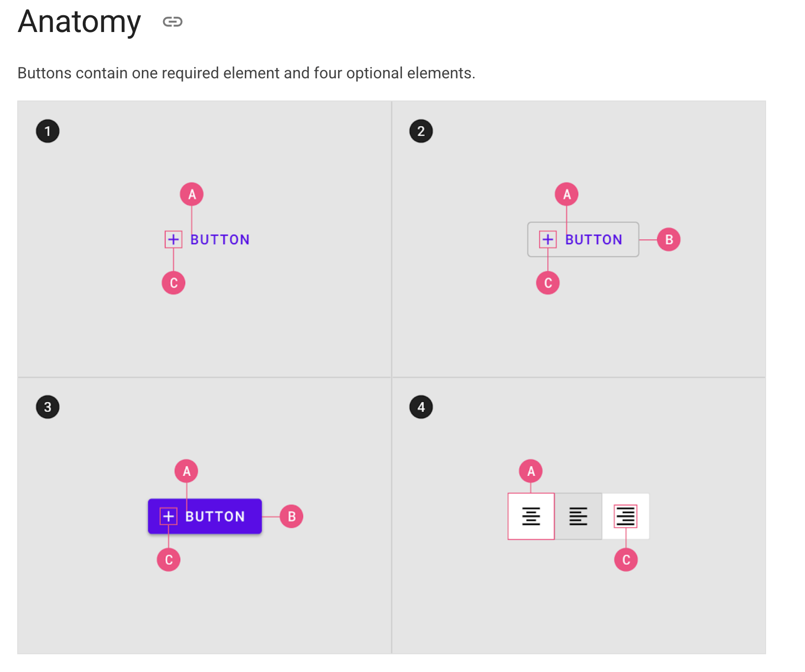Click the purple contained BUTTON in panel 3
The width and height of the screenshot is (805, 672).
[x=205, y=516]
